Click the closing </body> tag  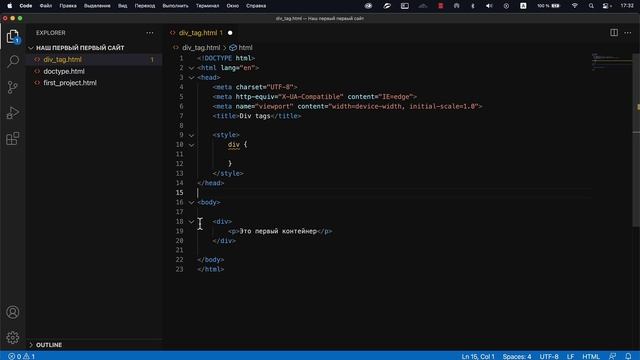[x=211, y=260]
